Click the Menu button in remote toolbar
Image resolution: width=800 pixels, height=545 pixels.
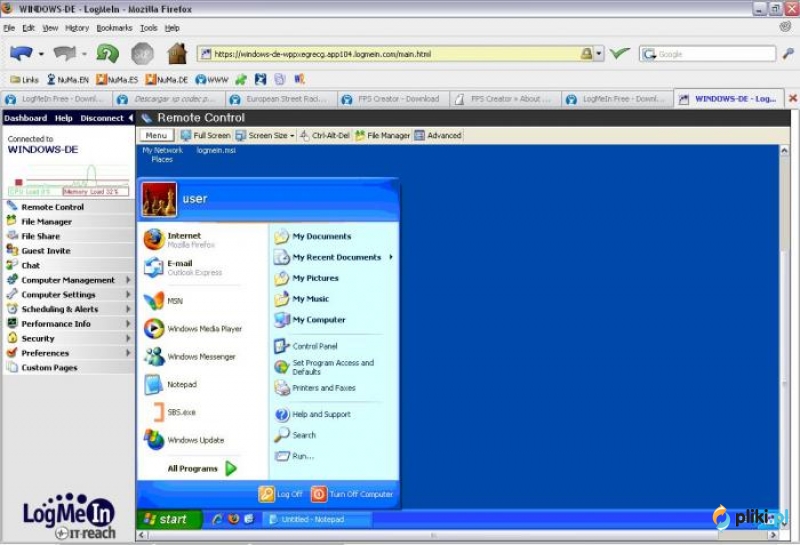(x=156, y=135)
